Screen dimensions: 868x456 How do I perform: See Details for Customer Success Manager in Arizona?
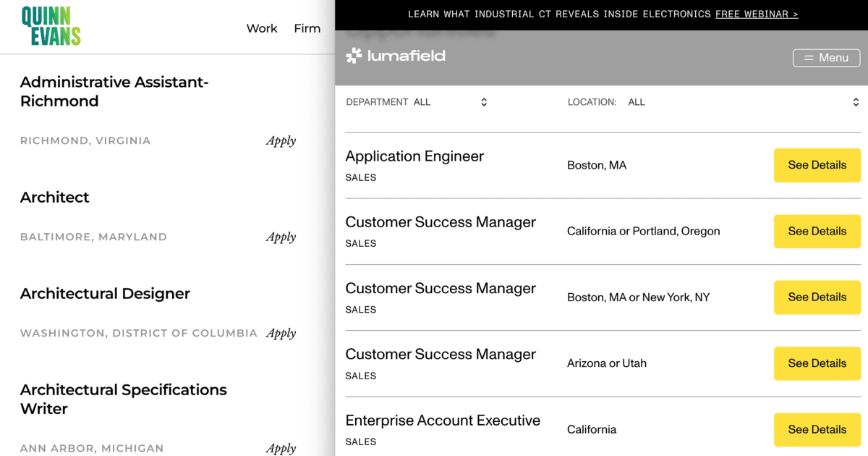[x=817, y=363]
